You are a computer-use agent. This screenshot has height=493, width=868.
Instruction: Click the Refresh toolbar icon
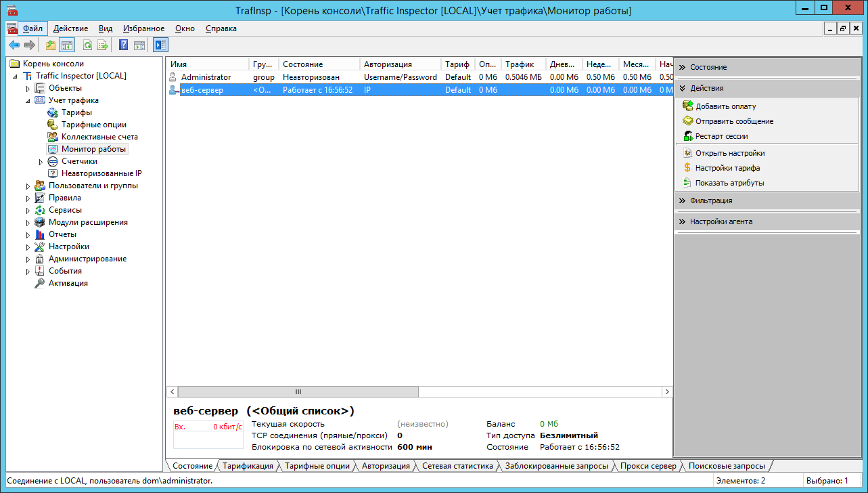pyautogui.click(x=87, y=45)
